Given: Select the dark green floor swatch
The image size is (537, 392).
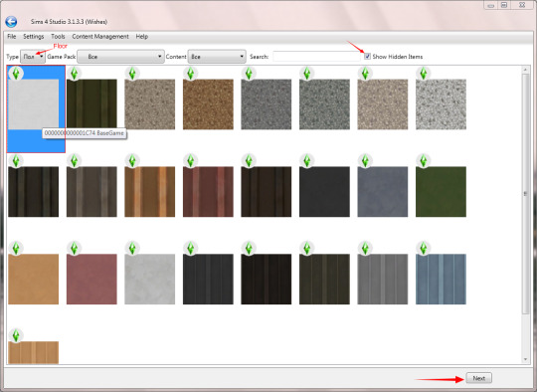Looking at the screenshot, I should (x=441, y=192).
